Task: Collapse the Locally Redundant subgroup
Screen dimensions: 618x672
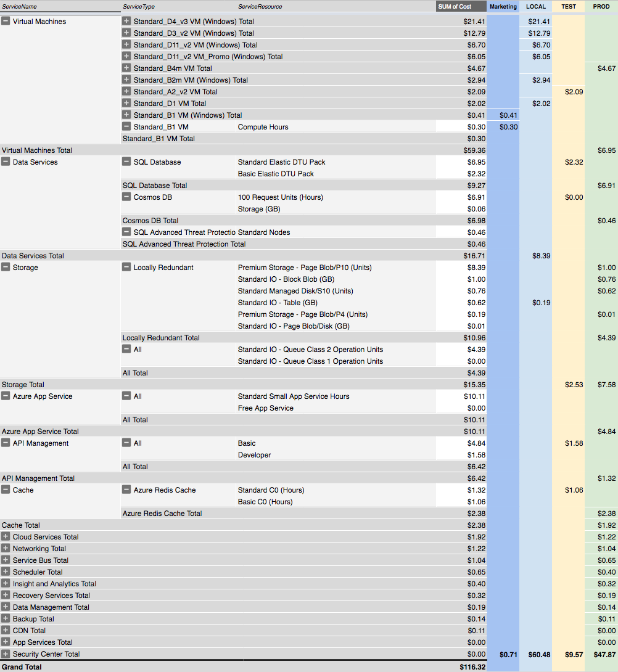Action: pos(126,267)
